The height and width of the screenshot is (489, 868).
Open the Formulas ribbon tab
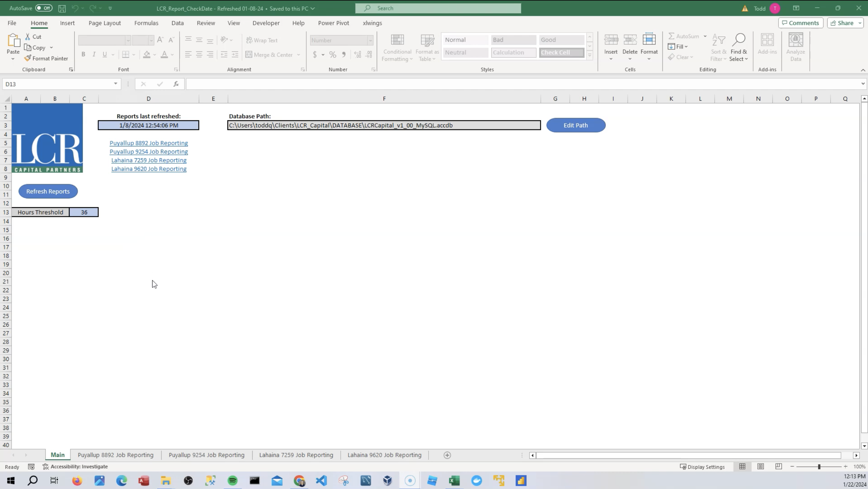click(146, 23)
